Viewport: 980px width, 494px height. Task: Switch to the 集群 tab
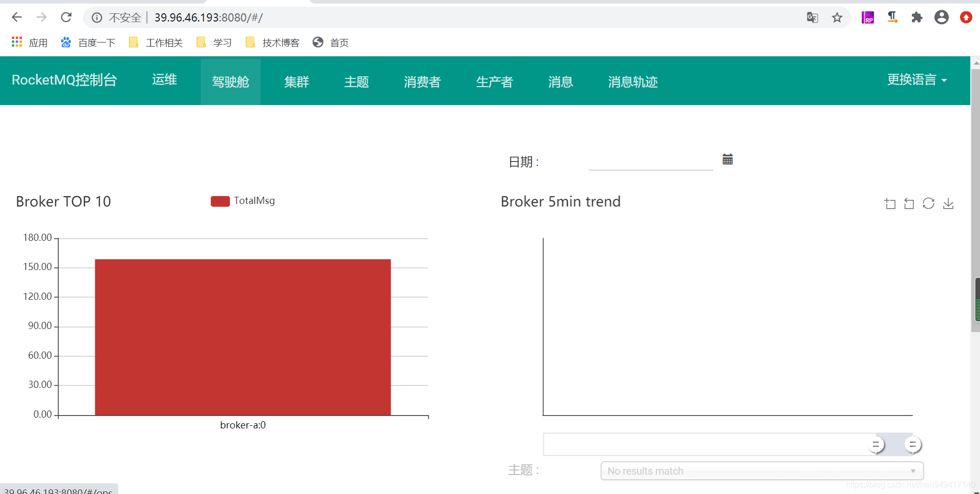pyautogui.click(x=296, y=81)
